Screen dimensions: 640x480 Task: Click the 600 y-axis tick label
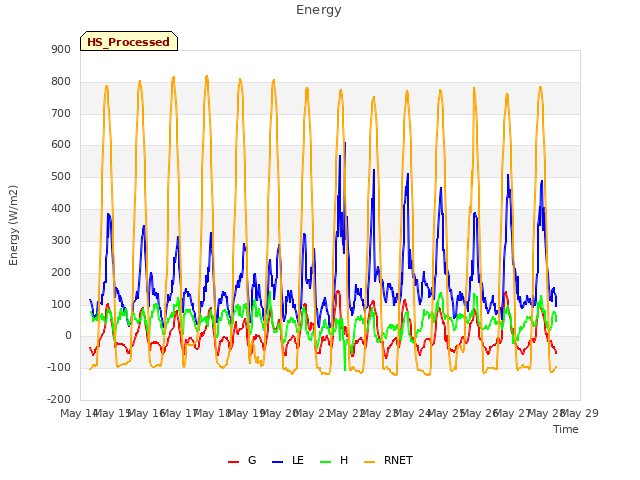click(61, 144)
